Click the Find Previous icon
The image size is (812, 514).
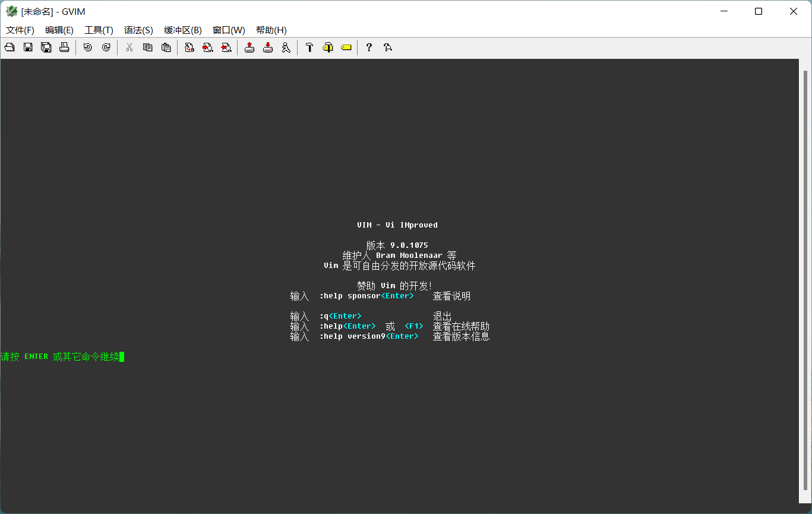pyautogui.click(x=226, y=48)
